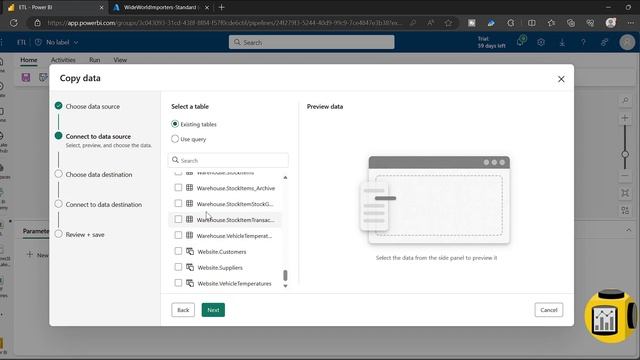This screenshot has width=640, height=360.
Task: Click the Power BI top Search box
Action: click(311, 42)
